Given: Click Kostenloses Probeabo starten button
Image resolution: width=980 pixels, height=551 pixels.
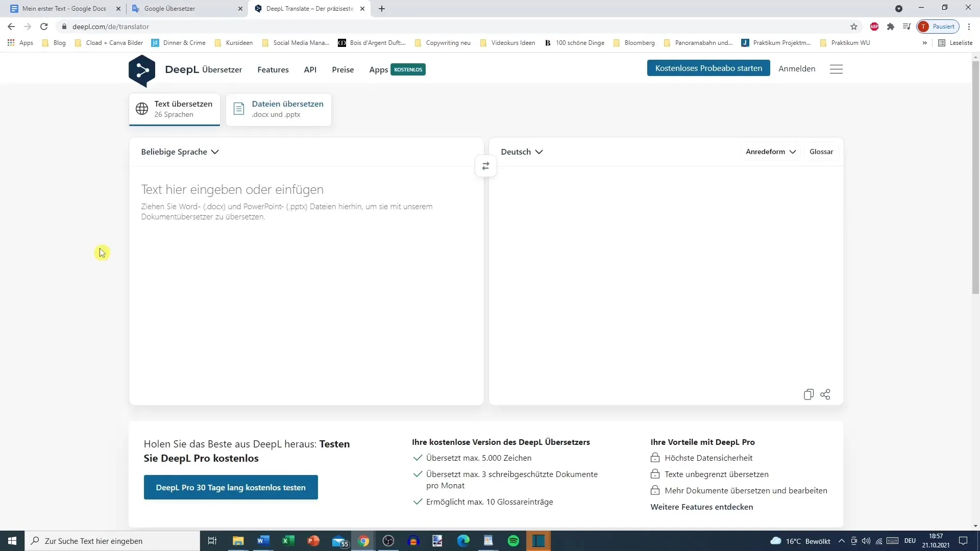Looking at the screenshot, I should [708, 68].
